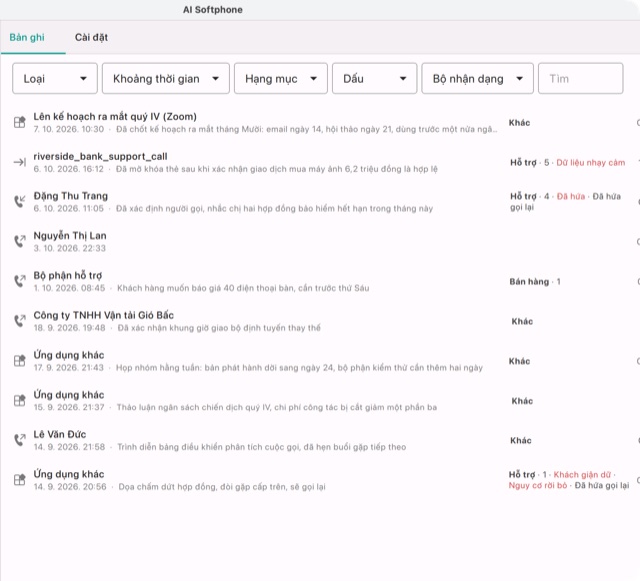640x581 pixels.
Task: Click the outgoing call icon for Bộ phận hỗ trợ
Action: [x=20, y=281]
